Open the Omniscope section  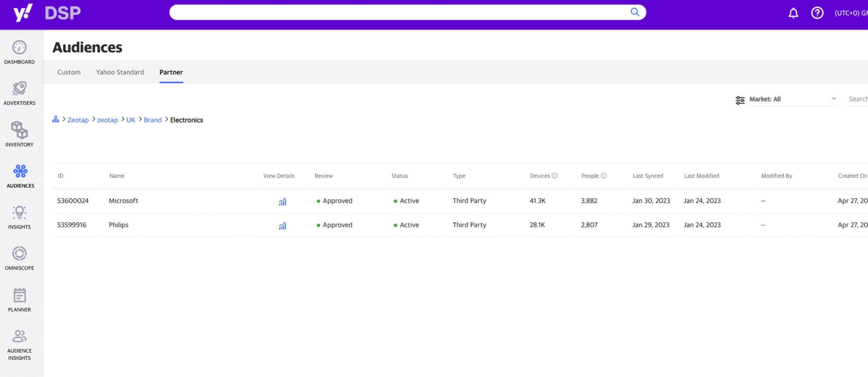tap(19, 258)
